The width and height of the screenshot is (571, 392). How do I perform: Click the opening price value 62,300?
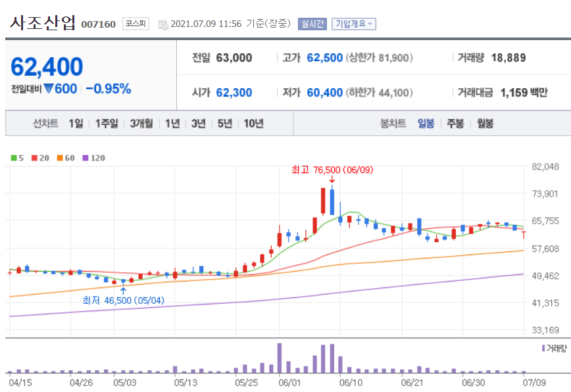[x=234, y=93]
